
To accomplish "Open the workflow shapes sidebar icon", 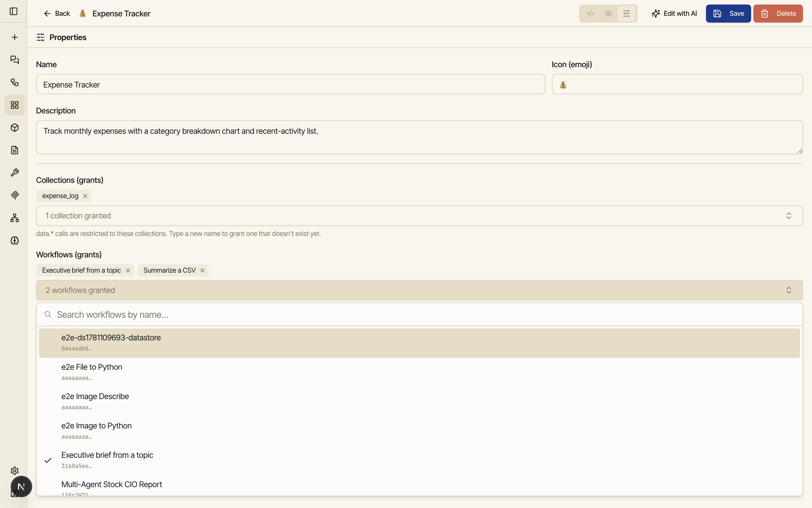I will pos(14,82).
